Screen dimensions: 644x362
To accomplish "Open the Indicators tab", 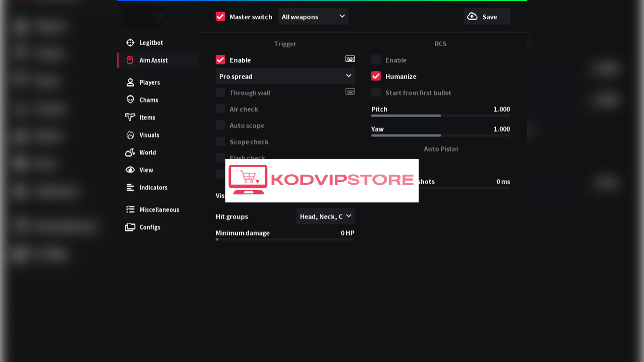I will tap(158, 187).
